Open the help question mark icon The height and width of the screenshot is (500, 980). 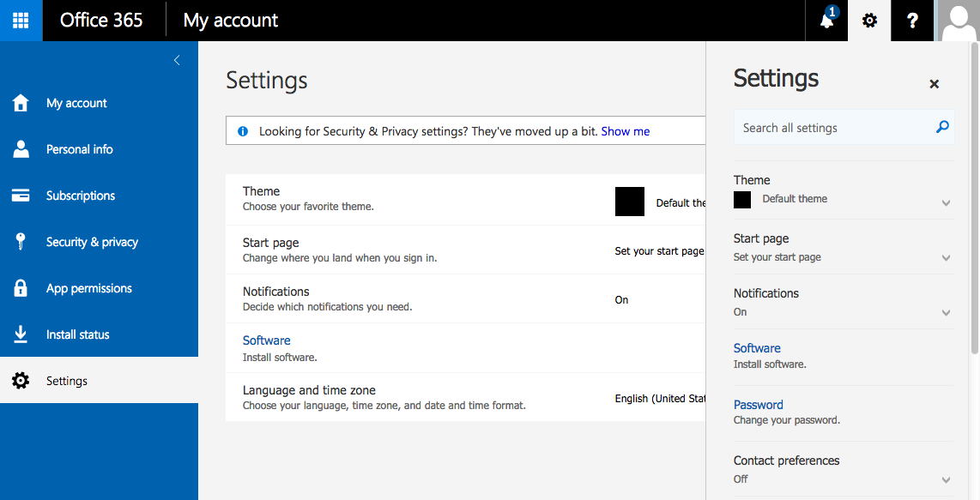[x=912, y=21]
